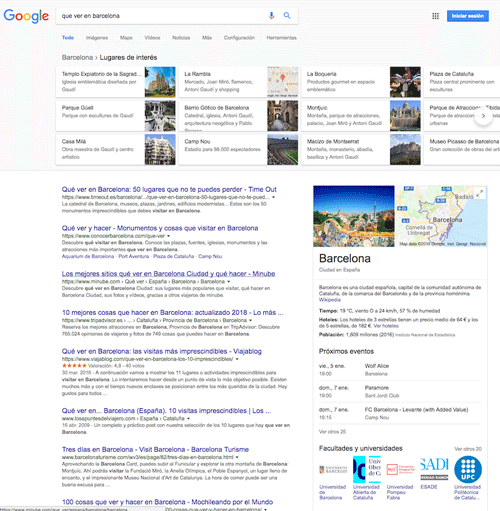Open the dropdown arrow beside the timeout.es URL

point(274,197)
